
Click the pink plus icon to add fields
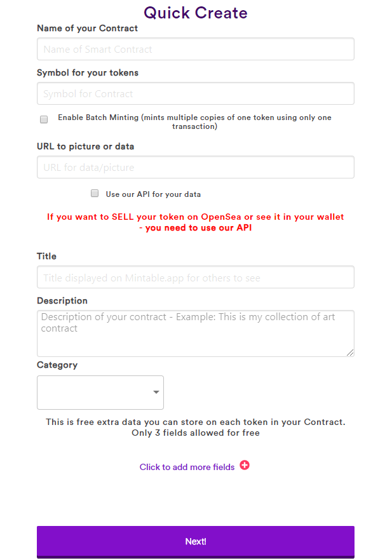(245, 466)
